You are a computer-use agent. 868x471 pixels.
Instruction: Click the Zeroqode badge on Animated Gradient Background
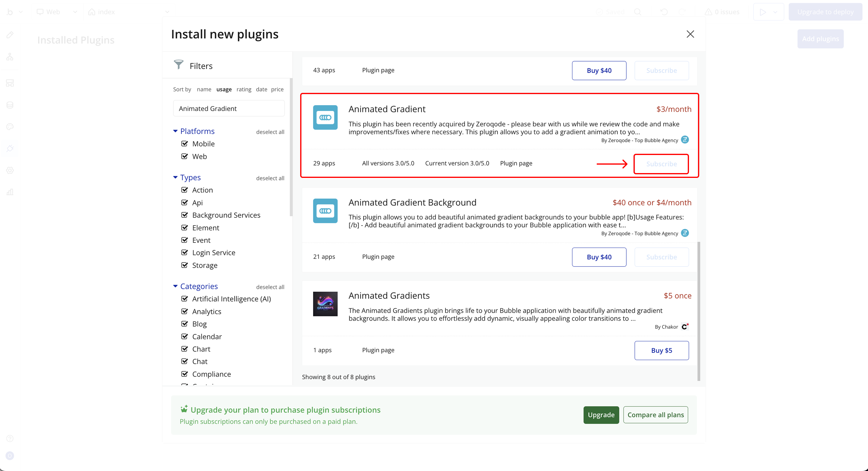685,233
